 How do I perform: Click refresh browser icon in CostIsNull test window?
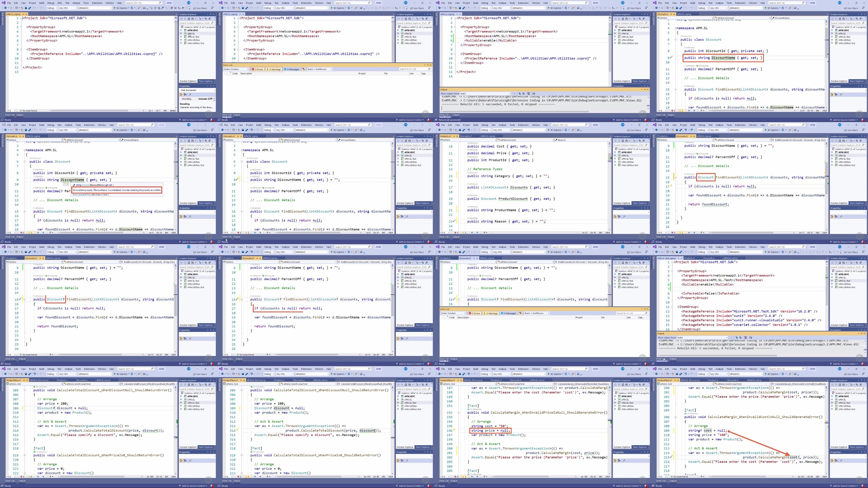coord(783,374)
